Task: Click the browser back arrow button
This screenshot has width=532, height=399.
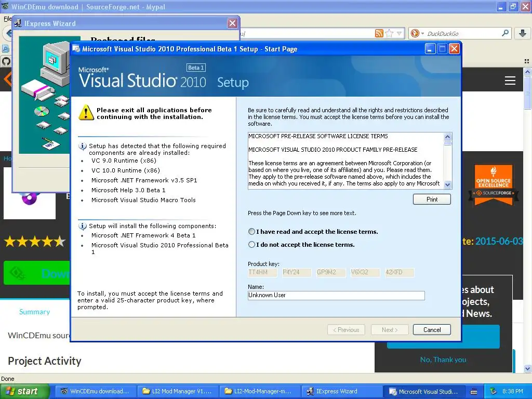Action: (7, 33)
